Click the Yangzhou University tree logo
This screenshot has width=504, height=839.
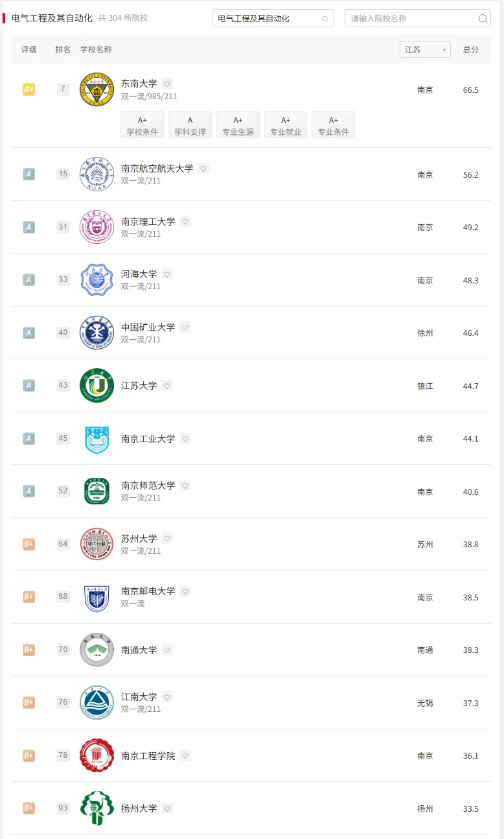click(97, 809)
